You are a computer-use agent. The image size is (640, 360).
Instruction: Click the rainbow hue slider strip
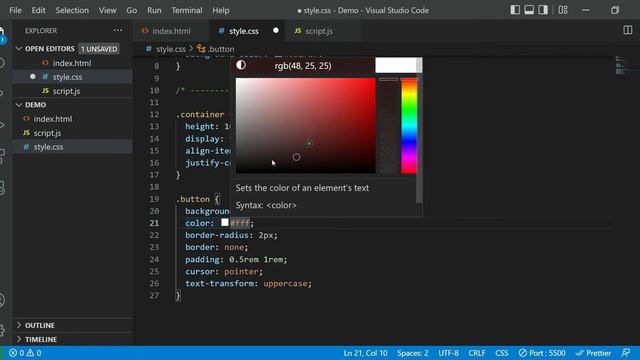click(x=409, y=126)
